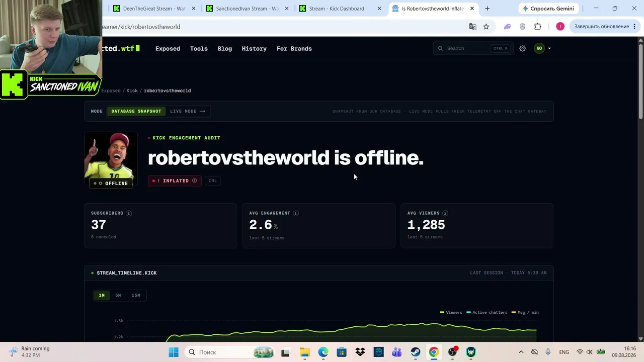
Task: Switch to Google Chrome in the taskbar
Action: (x=434, y=352)
